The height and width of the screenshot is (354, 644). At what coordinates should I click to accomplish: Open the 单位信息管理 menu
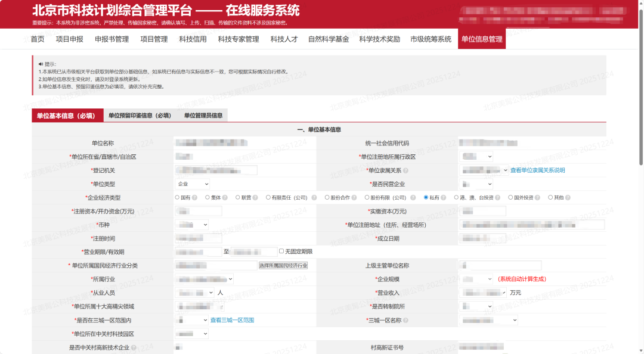(x=482, y=39)
